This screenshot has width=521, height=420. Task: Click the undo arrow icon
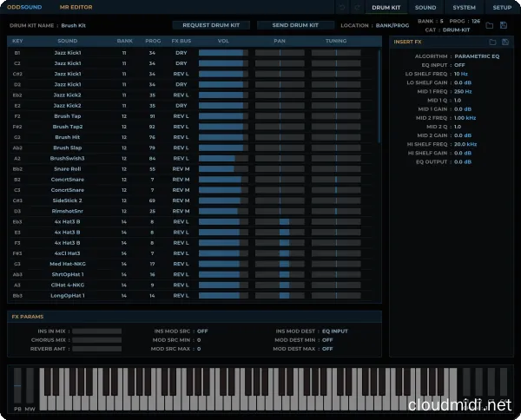342,7
